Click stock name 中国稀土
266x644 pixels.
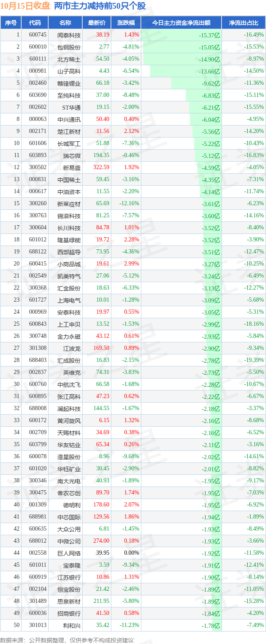pos(69,179)
